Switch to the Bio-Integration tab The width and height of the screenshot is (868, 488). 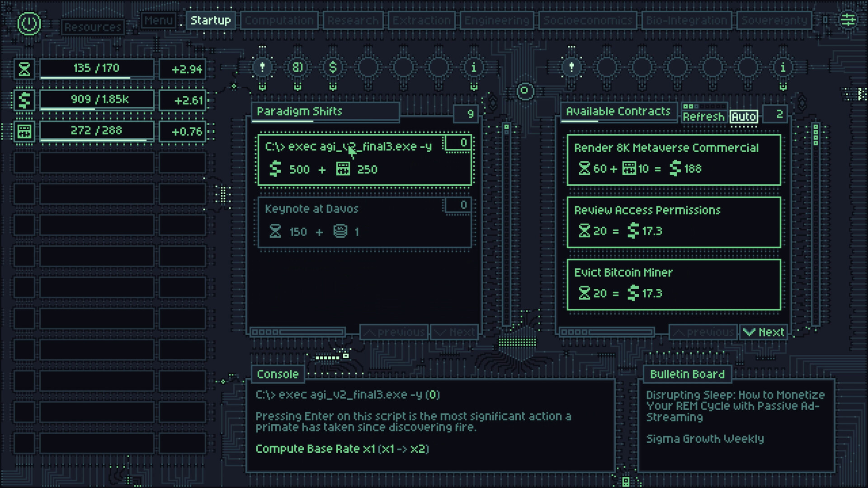[x=686, y=20]
